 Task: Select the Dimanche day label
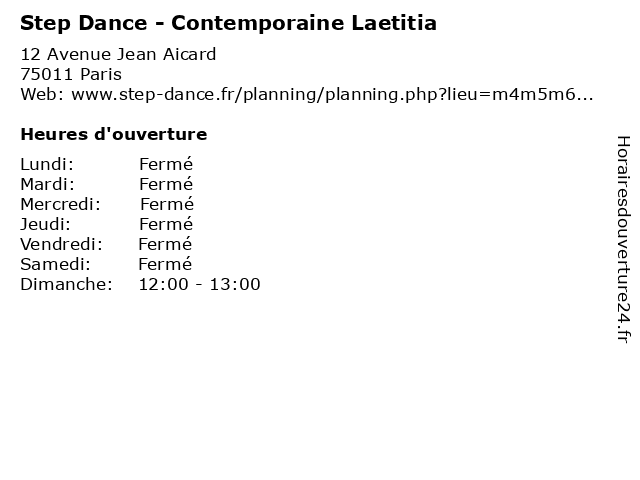tap(66, 284)
